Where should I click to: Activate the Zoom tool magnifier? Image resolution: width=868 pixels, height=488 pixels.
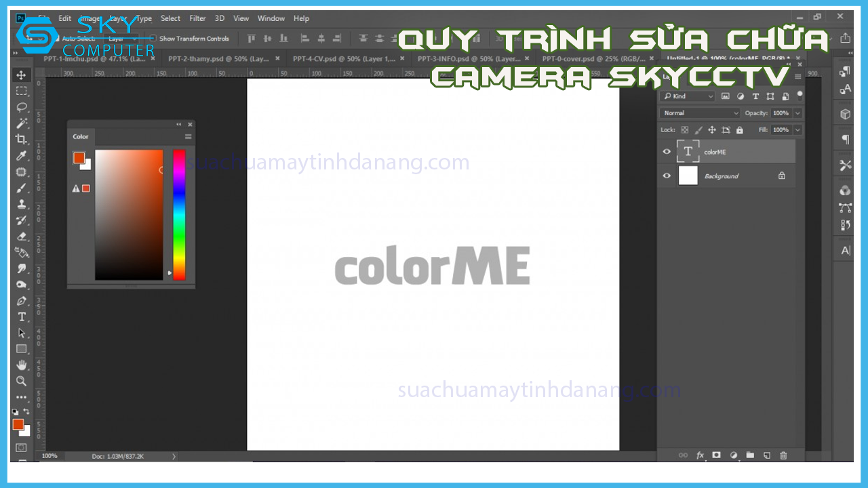click(22, 381)
